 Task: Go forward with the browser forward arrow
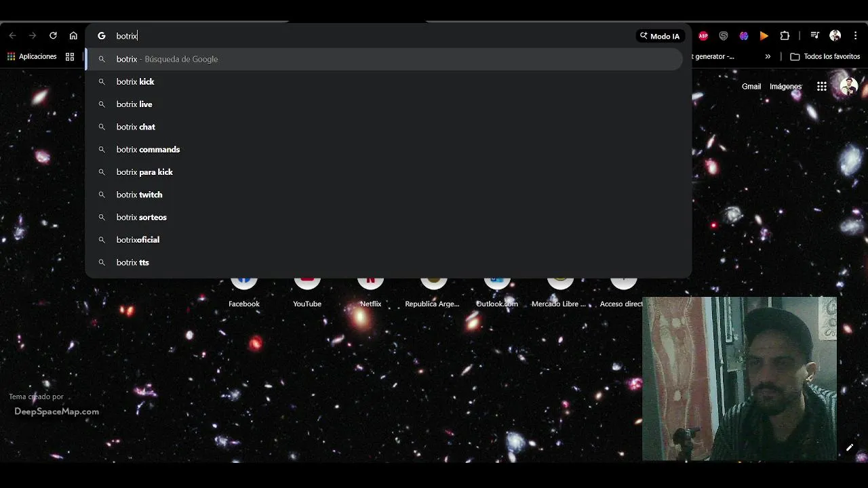(x=32, y=36)
